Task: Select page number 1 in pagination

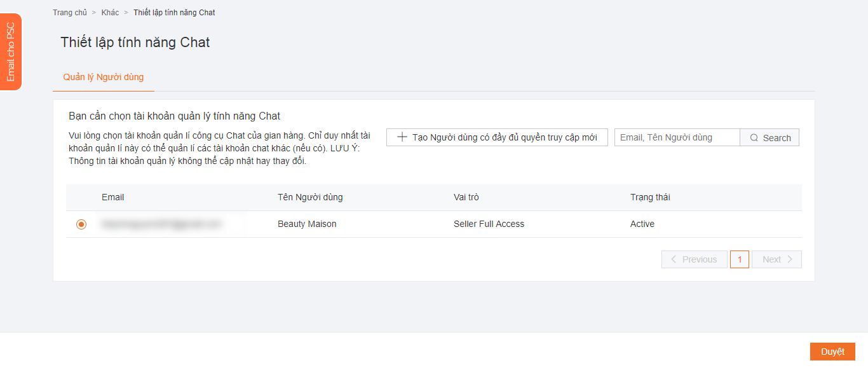Action: coord(740,259)
